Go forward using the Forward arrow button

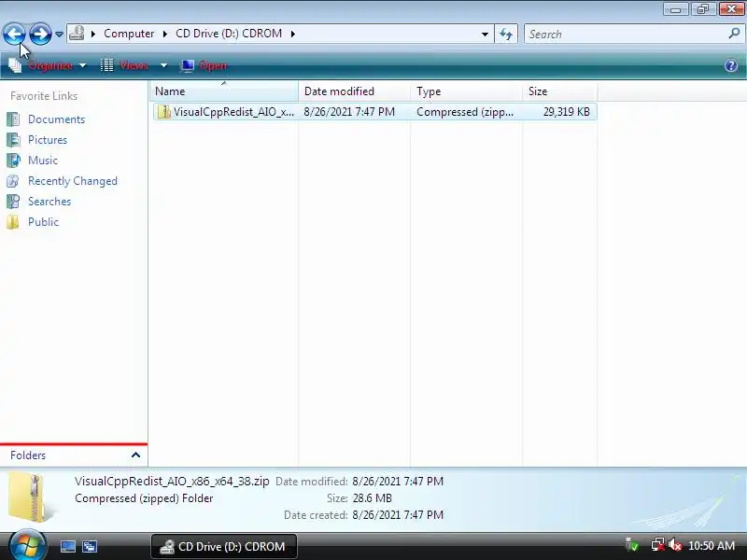[x=40, y=34]
